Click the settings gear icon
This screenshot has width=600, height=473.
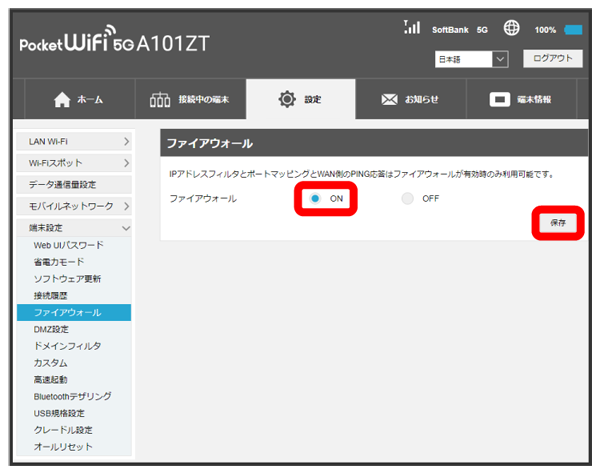click(x=289, y=100)
